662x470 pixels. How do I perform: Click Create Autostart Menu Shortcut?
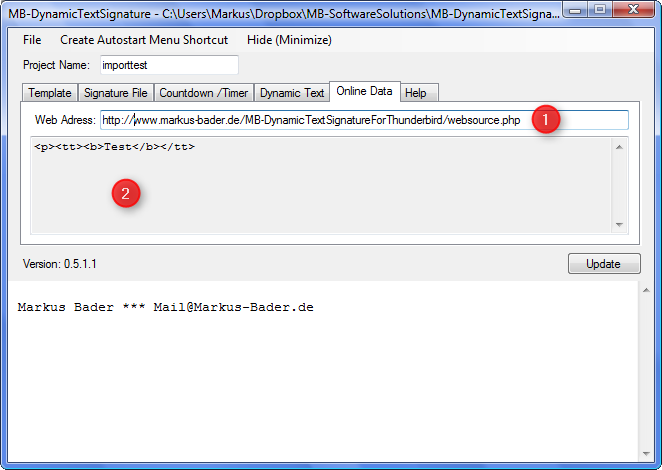click(144, 40)
